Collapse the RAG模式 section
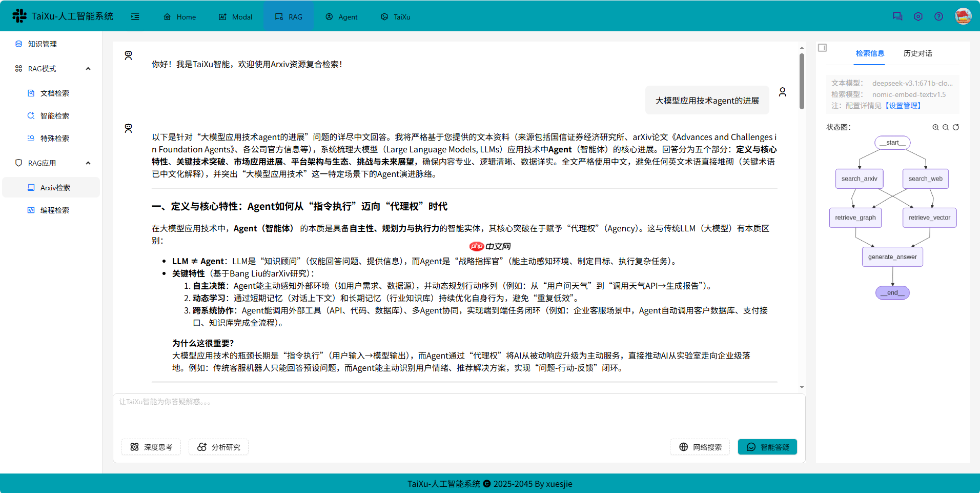The image size is (980, 493). tap(88, 68)
